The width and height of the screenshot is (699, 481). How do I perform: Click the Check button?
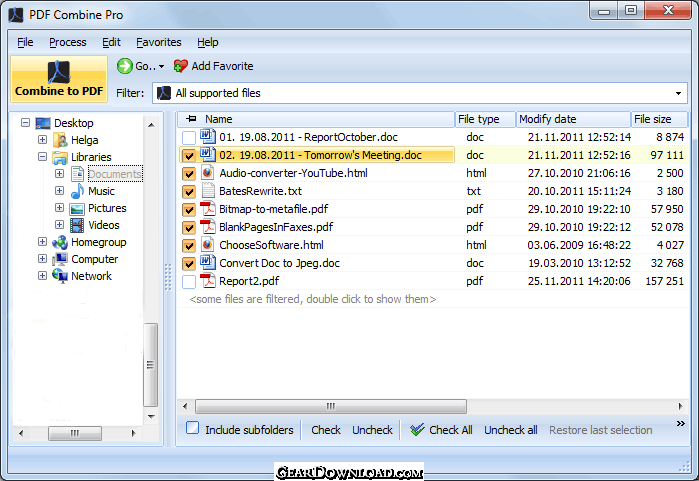pyautogui.click(x=326, y=430)
